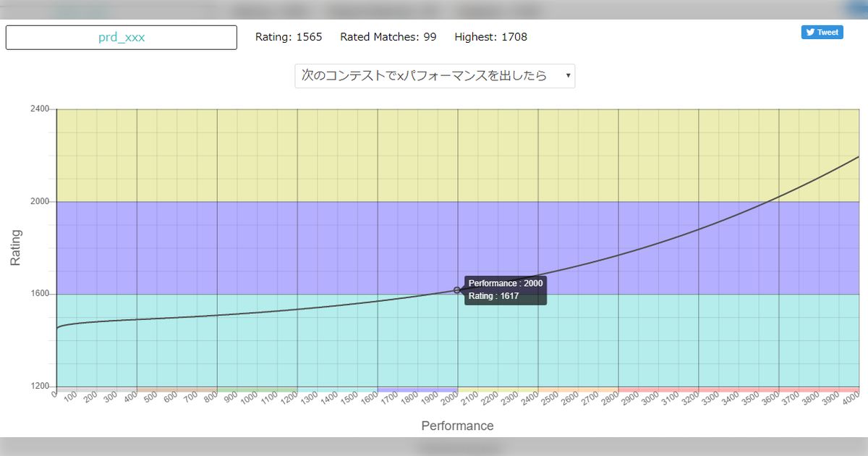This screenshot has width=868, height=456.
Task: Click the Highest: 1708 text
Action: click(491, 37)
